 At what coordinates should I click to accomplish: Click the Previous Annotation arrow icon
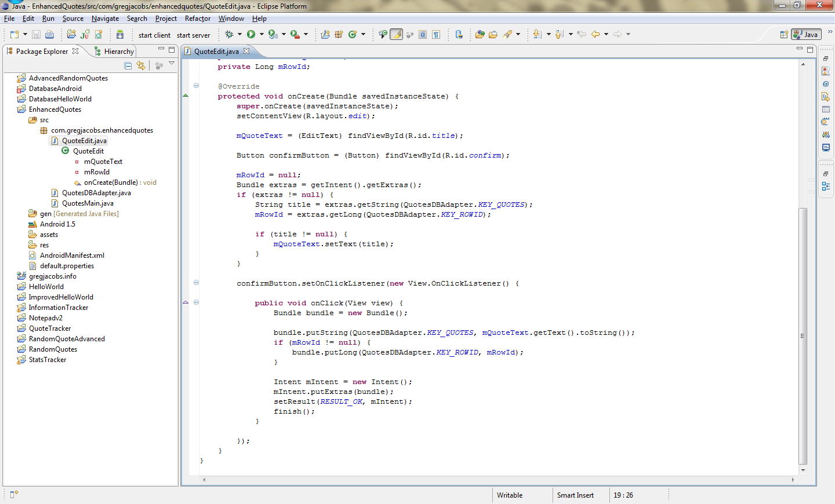point(559,35)
